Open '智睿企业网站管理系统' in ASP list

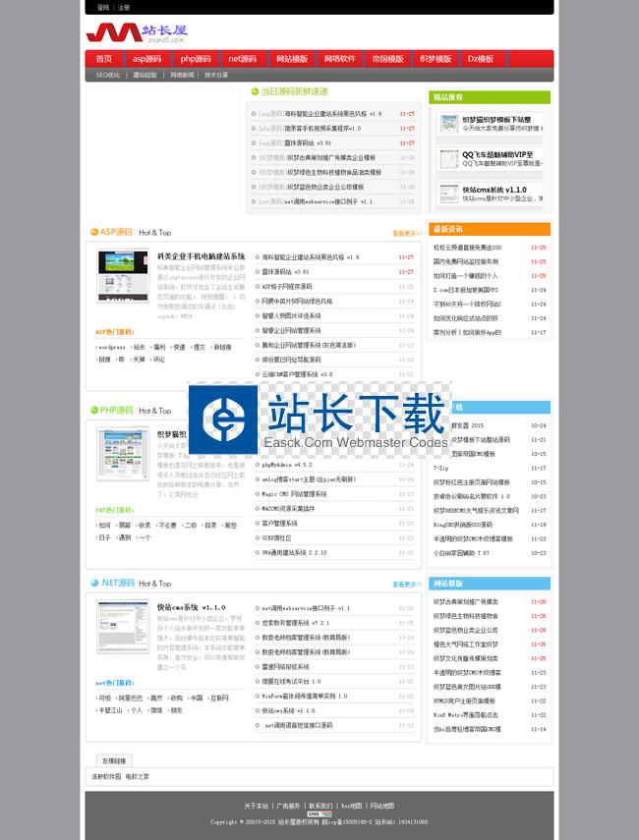pyautogui.click(x=291, y=330)
